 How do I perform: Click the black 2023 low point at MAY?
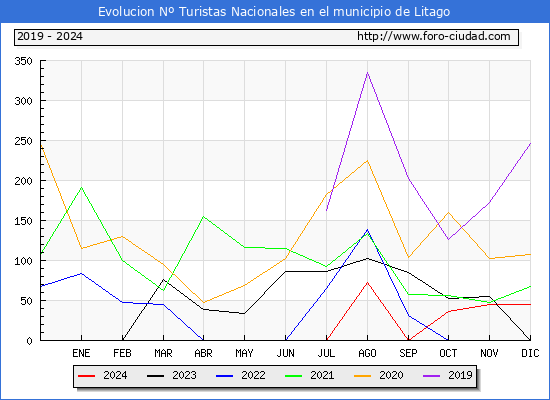[x=244, y=313]
